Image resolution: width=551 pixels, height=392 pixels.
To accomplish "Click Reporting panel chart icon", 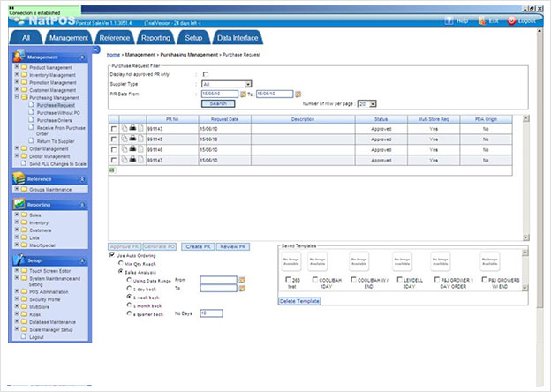I will [19, 204].
